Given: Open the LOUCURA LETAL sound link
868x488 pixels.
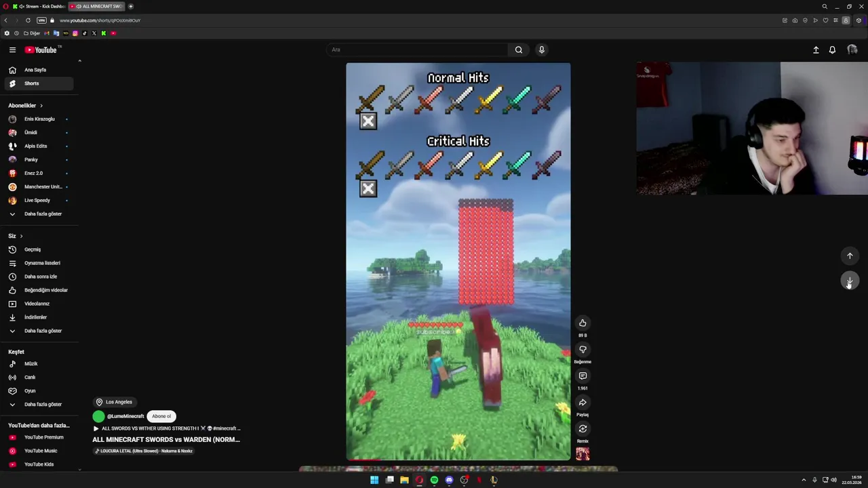Looking at the screenshot, I should coord(144,451).
